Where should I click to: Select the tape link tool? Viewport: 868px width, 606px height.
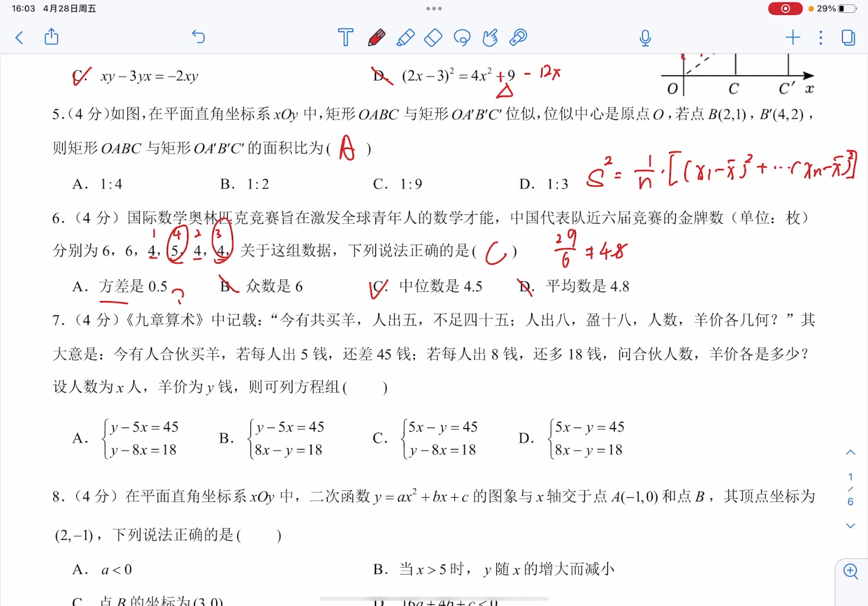[x=518, y=38]
